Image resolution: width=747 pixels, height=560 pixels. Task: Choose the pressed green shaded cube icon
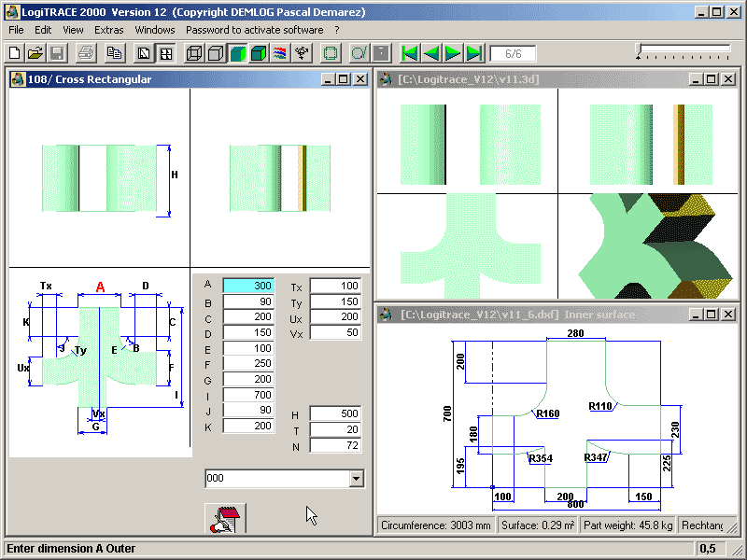tap(237, 53)
